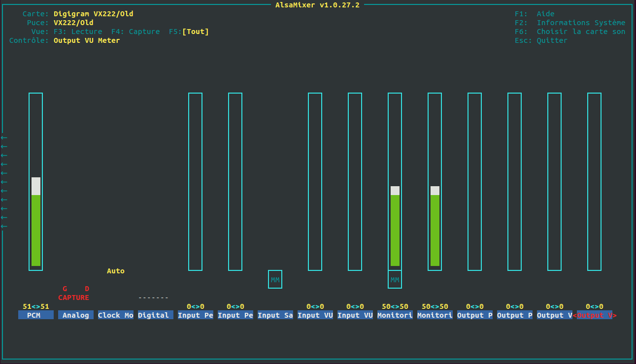Click the D right-channel capture marker
Image resolution: width=636 pixels, height=364 pixels.
pos(87,289)
